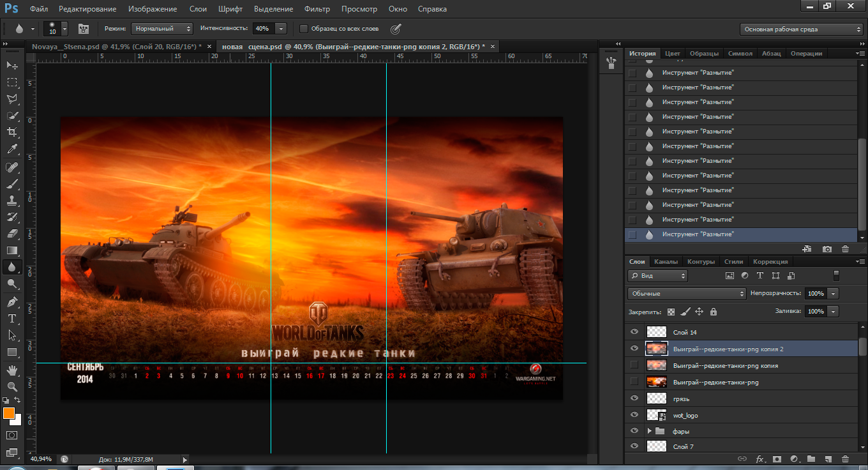Viewport: 868px width, 470px height.
Task: Toggle tablet pressure for strength
Action: (x=396, y=28)
